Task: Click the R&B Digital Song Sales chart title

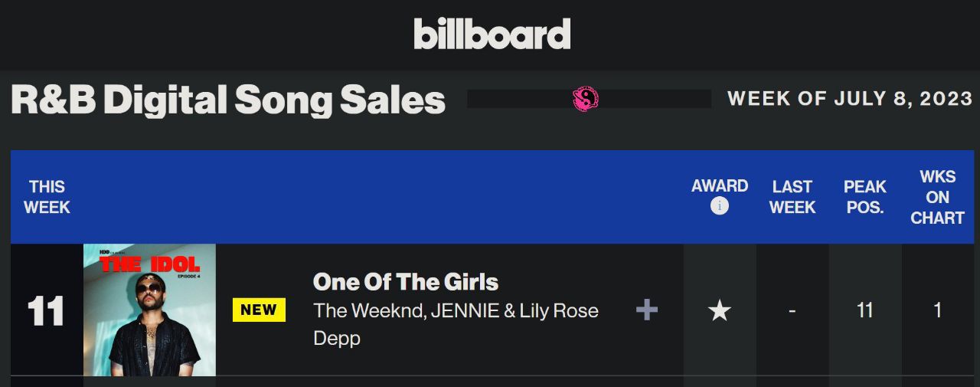Action: 228,100
